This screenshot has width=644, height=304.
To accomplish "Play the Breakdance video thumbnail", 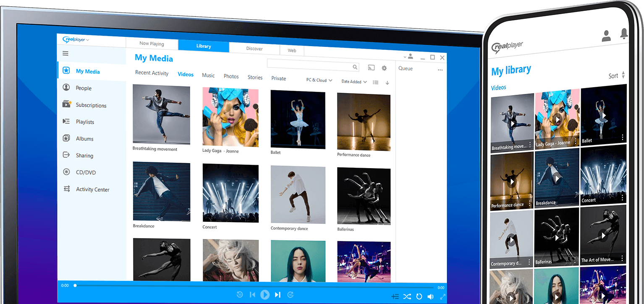I will [161, 192].
